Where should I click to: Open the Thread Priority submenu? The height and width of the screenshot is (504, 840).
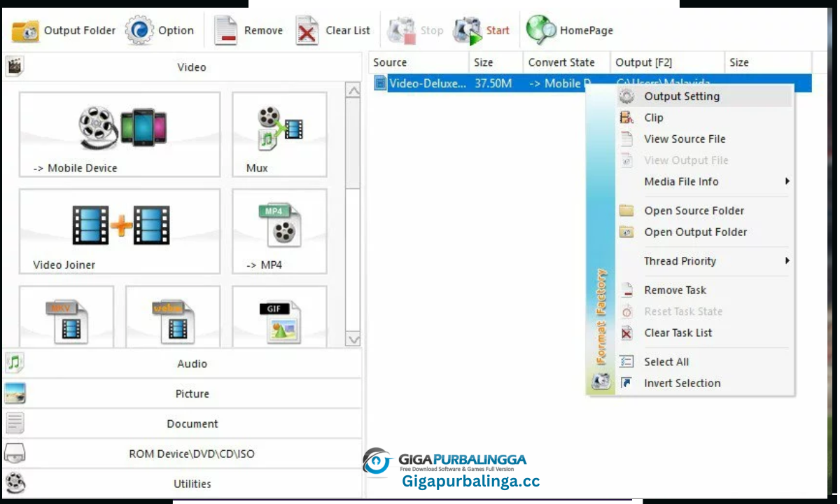tap(704, 261)
